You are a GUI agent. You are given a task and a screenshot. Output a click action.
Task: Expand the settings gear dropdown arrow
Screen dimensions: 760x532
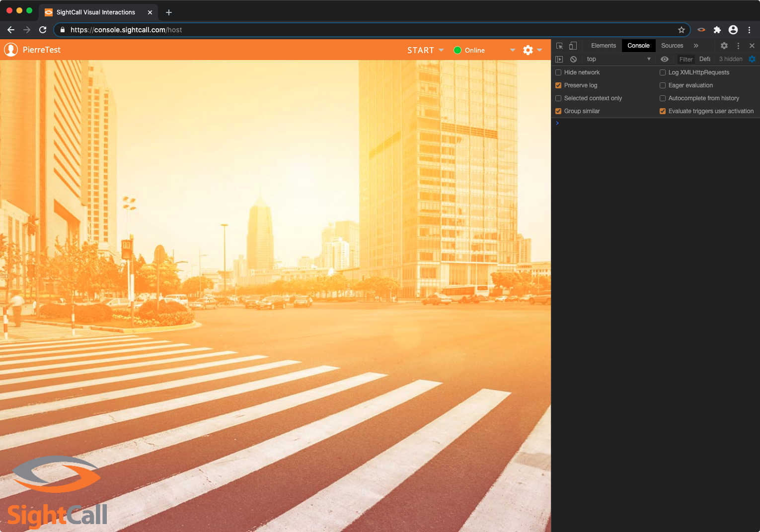[539, 50]
